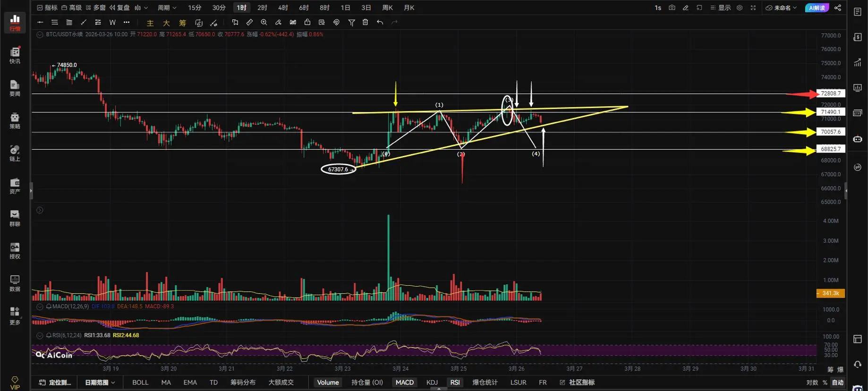The width and height of the screenshot is (868, 391).
Task: Expand the indicator bar handle below RSI
Action: 439,389
